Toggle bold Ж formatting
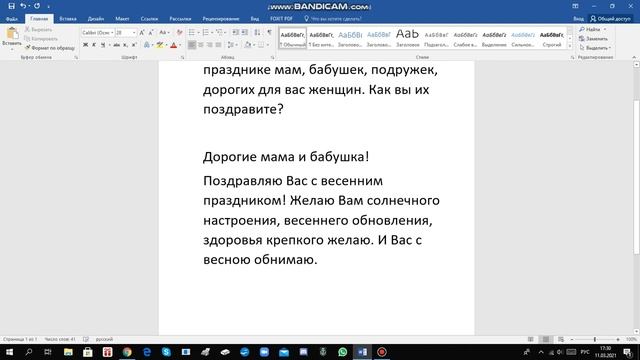The width and height of the screenshot is (640, 360). [85, 45]
